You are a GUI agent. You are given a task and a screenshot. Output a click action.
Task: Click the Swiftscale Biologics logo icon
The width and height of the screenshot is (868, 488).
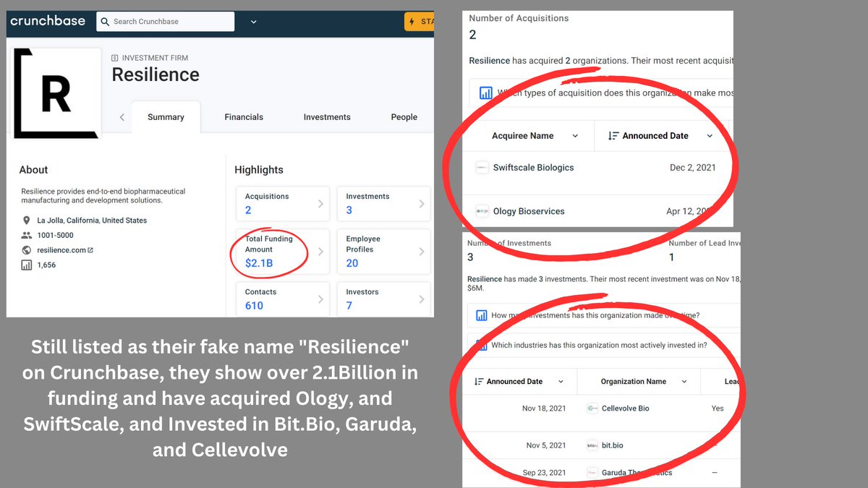(482, 168)
